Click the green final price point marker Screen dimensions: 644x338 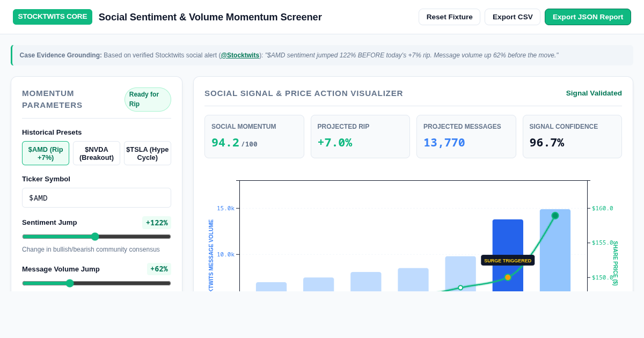coord(555,216)
